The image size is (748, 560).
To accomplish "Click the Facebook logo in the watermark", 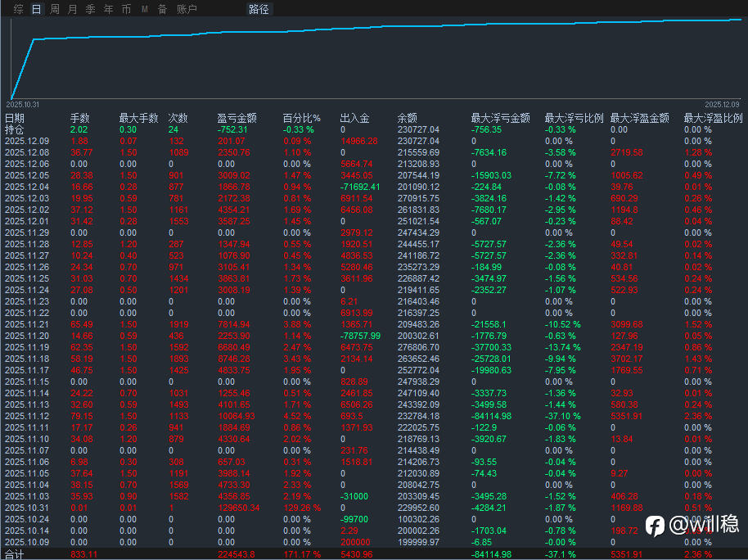I will 655,526.
